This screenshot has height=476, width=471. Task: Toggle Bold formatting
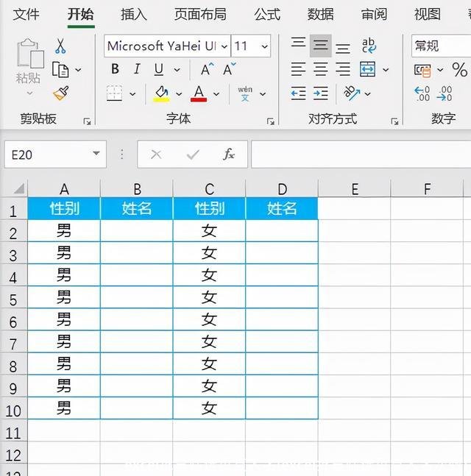point(115,70)
